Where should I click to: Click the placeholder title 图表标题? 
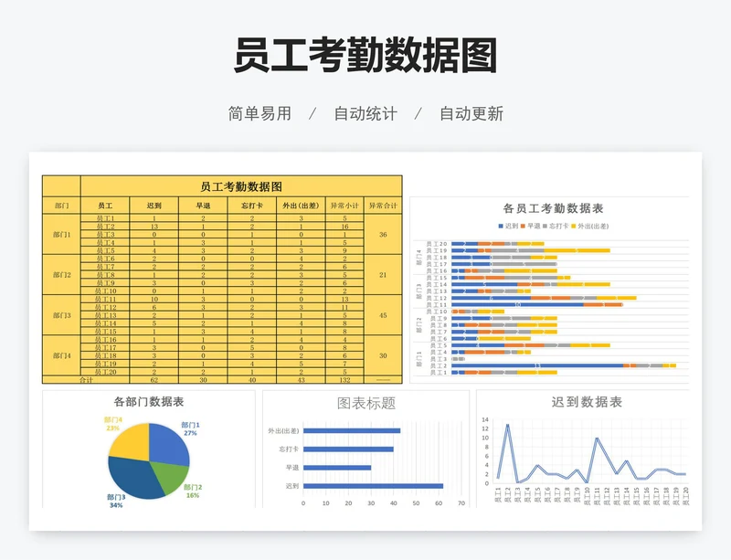[x=366, y=403]
